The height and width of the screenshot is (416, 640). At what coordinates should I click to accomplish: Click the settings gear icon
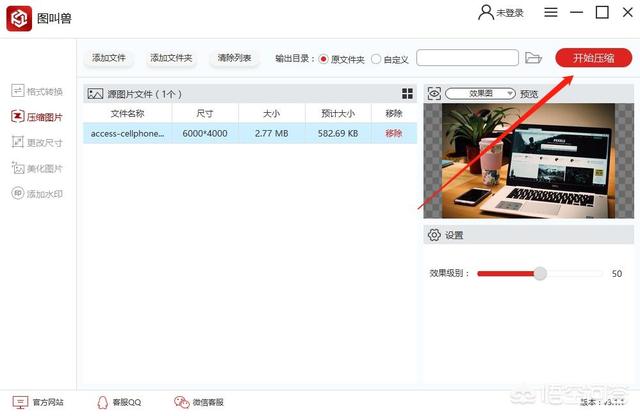point(434,235)
